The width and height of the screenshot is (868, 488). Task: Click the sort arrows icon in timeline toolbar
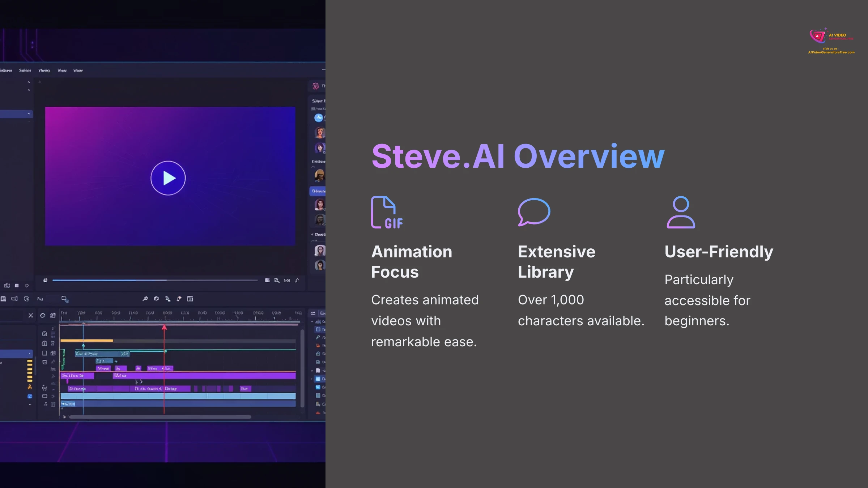coord(167,299)
